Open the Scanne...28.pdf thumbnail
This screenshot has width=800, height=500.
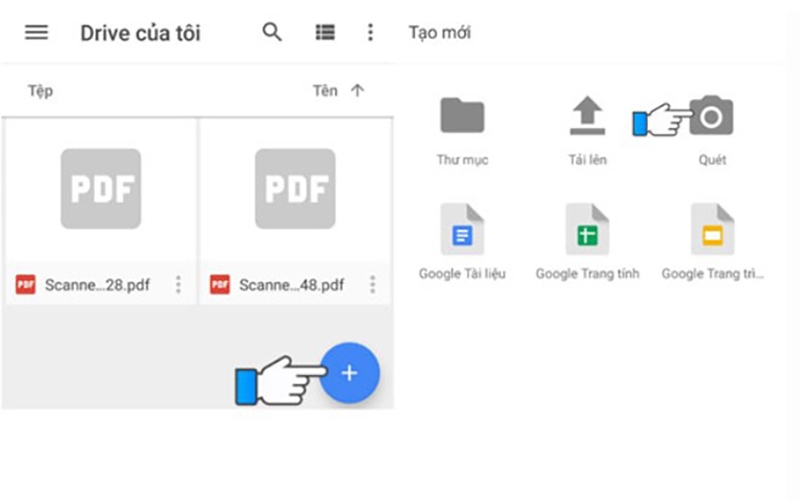[101, 189]
